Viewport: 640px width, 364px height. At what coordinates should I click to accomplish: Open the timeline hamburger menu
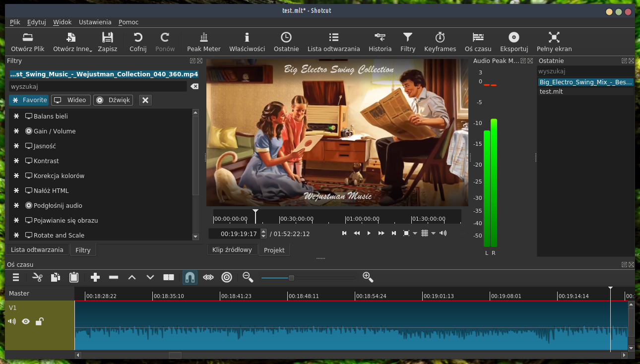point(16,278)
